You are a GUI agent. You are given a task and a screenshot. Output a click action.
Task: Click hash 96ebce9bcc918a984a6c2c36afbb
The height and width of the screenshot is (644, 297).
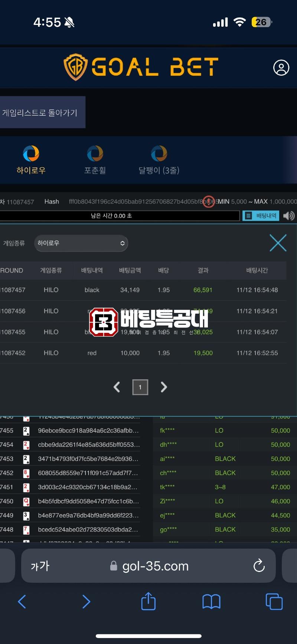88,431
